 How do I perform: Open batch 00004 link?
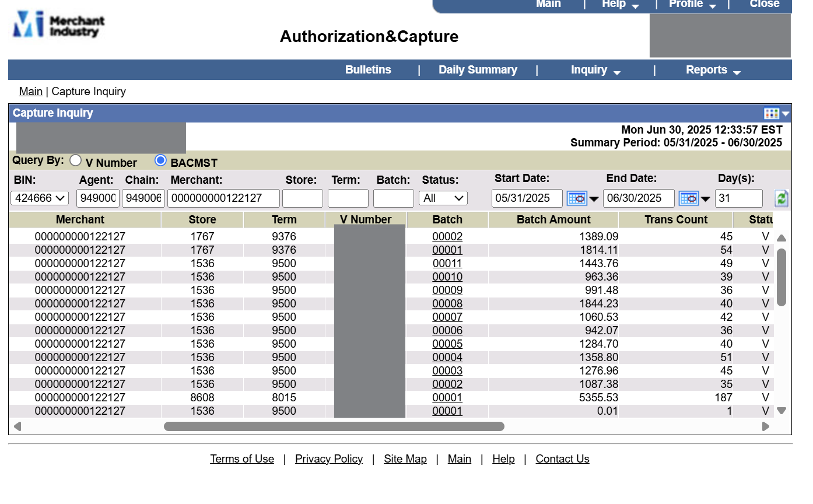pyautogui.click(x=447, y=358)
